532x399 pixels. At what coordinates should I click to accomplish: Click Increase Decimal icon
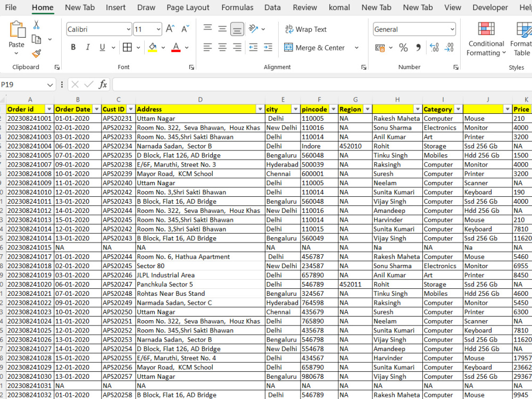tap(434, 47)
